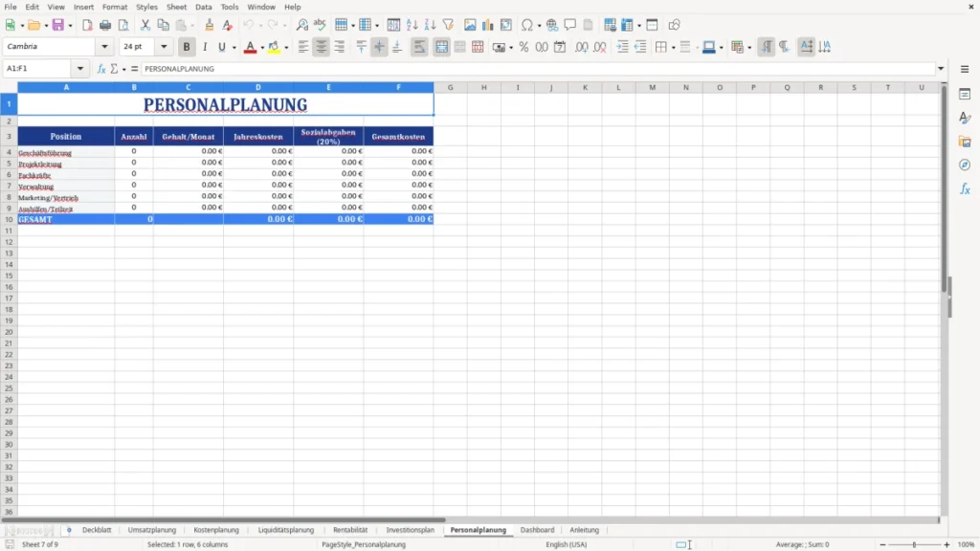Click into the formula input line
Screen dimensions: 980x551
[x=538, y=69]
